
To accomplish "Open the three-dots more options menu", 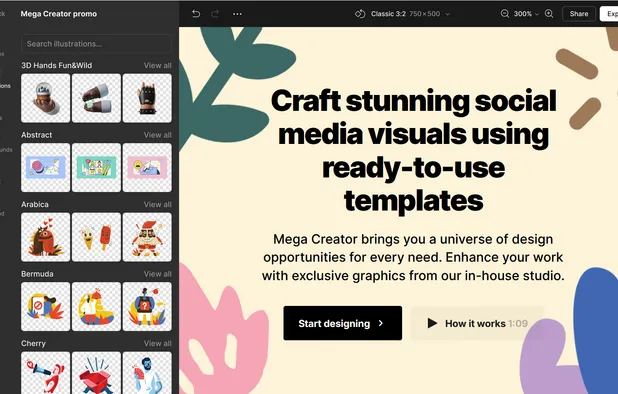I will 237,14.
